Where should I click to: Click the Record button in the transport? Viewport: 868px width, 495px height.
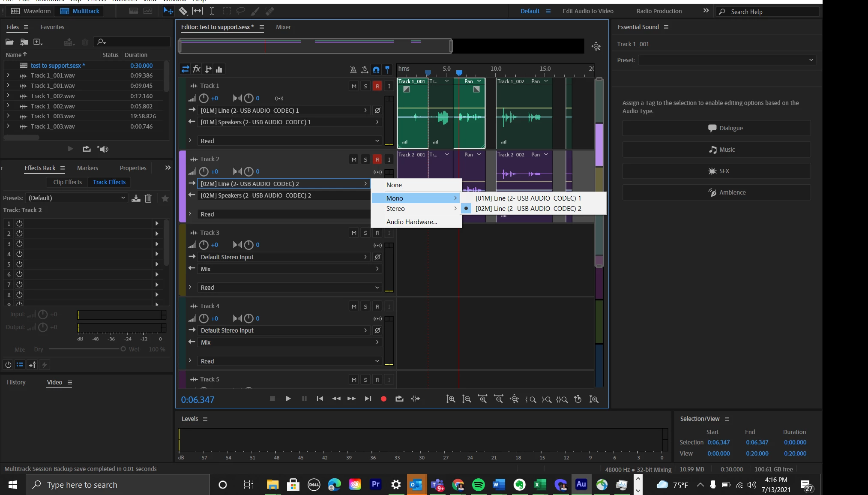pyautogui.click(x=383, y=399)
